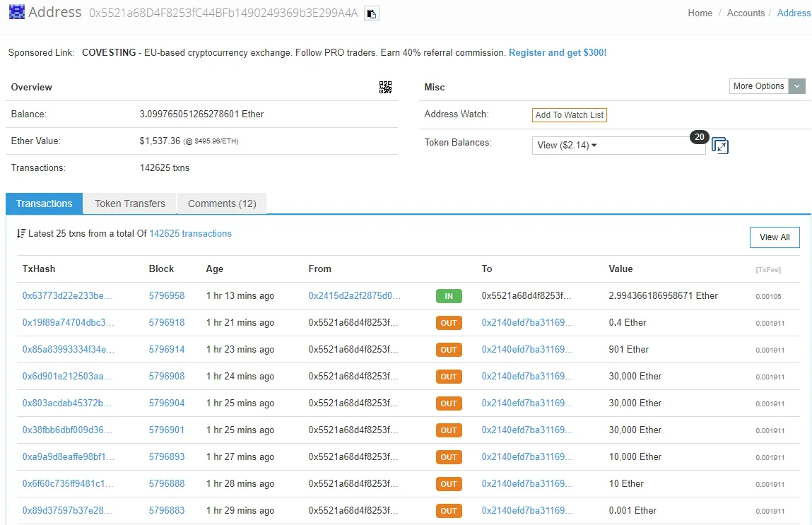Image resolution: width=812 pixels, height=525 pixels.
Task: Open transaction 0x63773d22e233be
Action: pos(67,295)
